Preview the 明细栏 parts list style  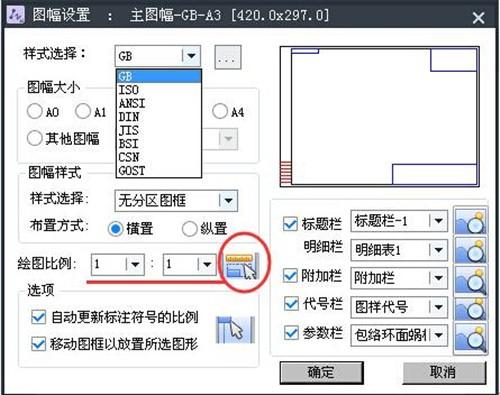point(470,250)
